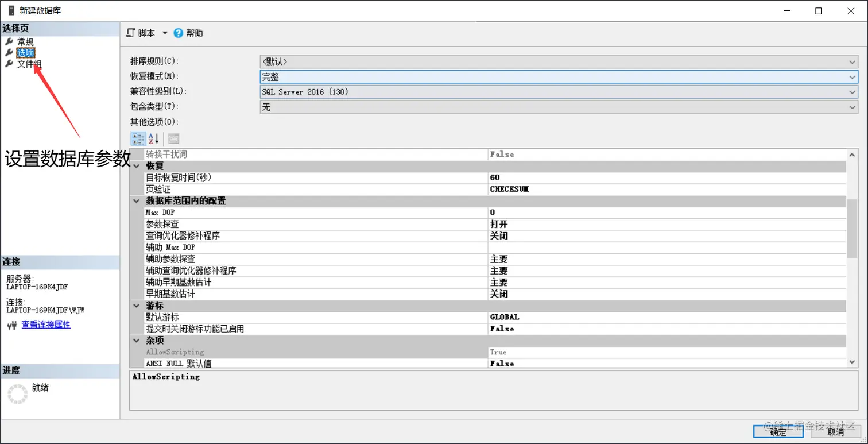Click the blue help question icon
The height and width of the screenshot is (444, 868).
[179, 33]
